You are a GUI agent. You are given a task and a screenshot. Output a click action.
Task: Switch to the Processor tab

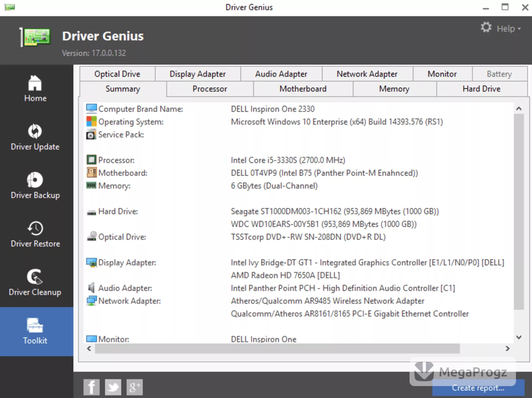(210, 89)
